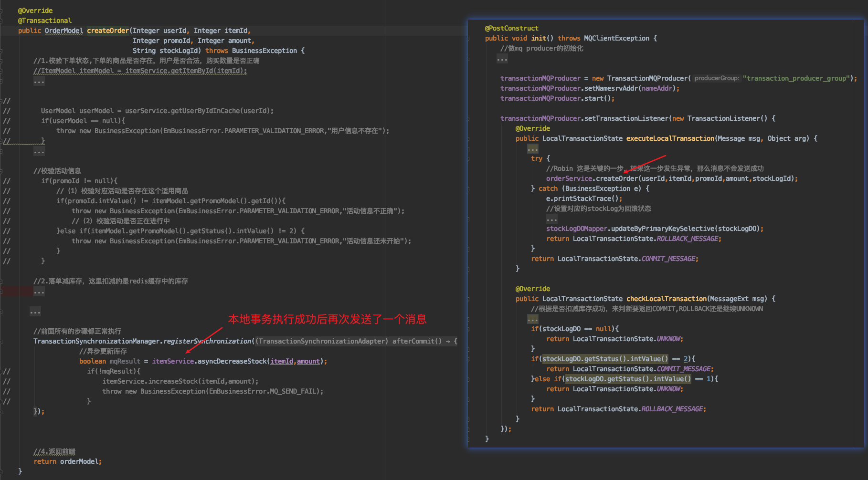Click the commented increaseStock call
The width and height of the screenshot is (868, 480).
[x=180, y=381]
